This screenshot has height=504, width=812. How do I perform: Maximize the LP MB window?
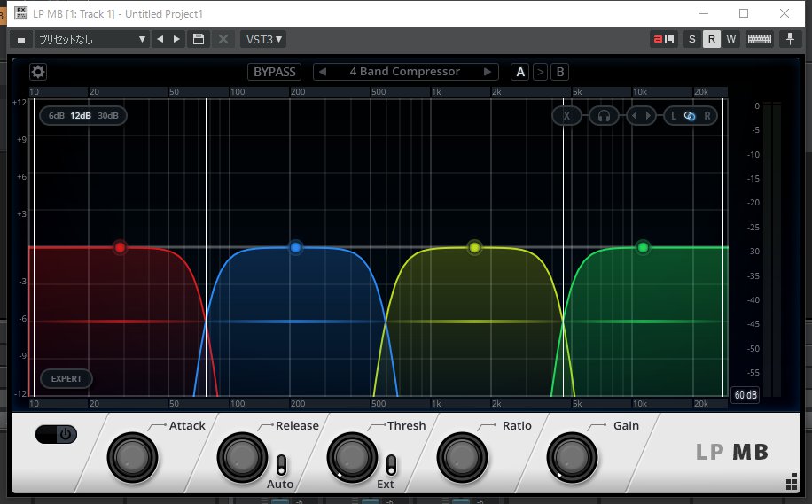coord(744,13)
